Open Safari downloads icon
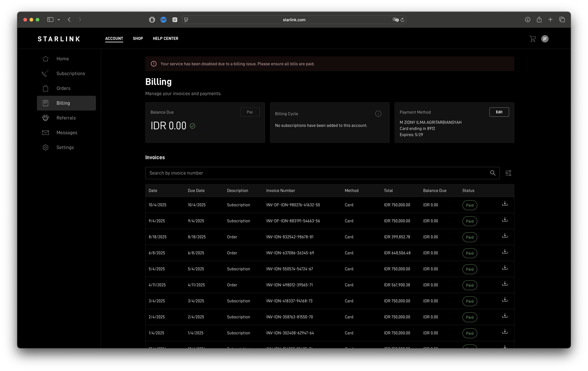The width and height of the screenshot is (588, 371). coord(527,20)
